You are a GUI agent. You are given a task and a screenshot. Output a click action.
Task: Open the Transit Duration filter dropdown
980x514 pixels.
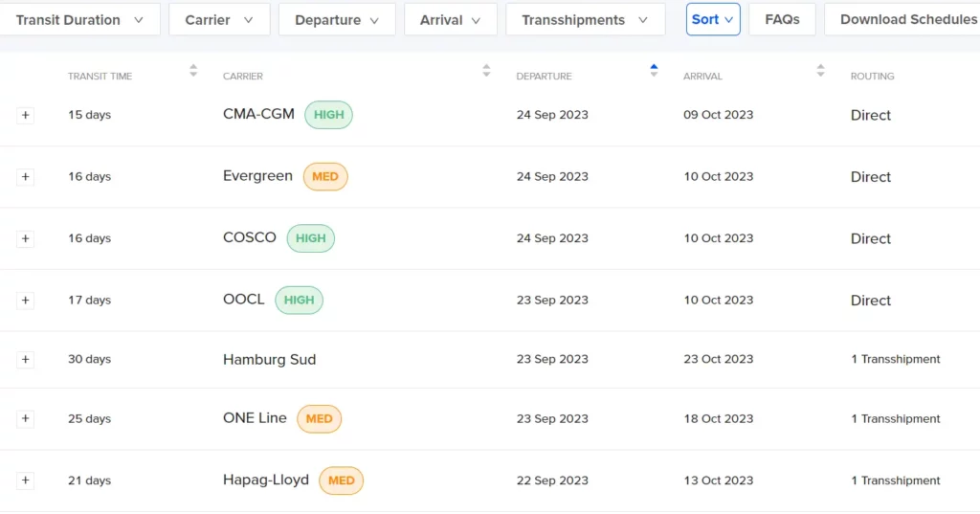point(79,20)
